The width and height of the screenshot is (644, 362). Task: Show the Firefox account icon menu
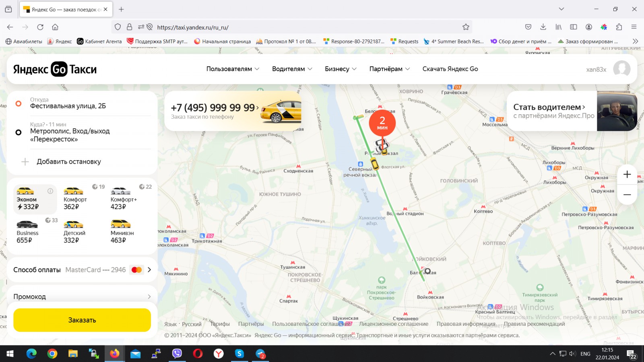[x=589, y=27]
